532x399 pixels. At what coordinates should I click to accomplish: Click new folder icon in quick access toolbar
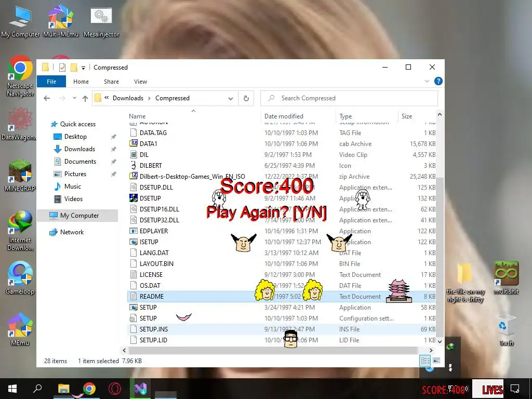pos(74,68)
